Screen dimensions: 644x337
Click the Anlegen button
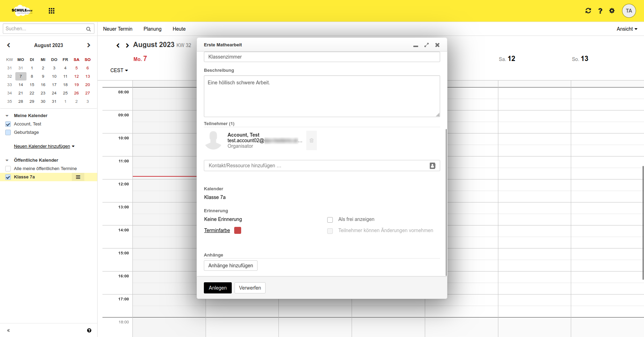[217, 288]
